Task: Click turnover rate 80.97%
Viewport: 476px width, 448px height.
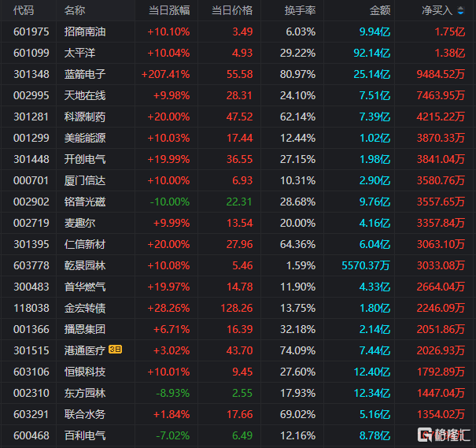Action: [298, 74]
